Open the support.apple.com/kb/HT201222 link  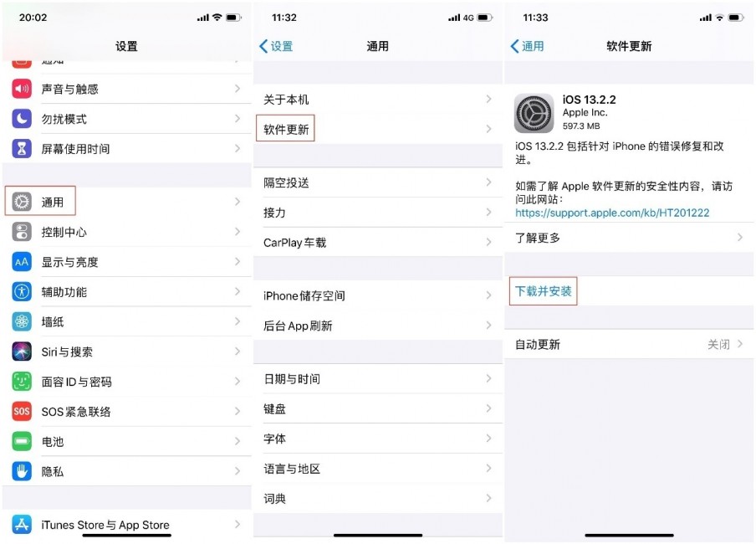click(x=612, y=213)
